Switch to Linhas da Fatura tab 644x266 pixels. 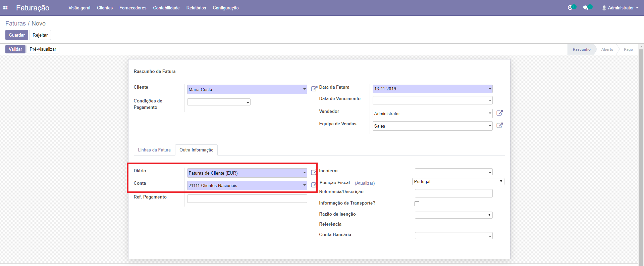point(154,150)
